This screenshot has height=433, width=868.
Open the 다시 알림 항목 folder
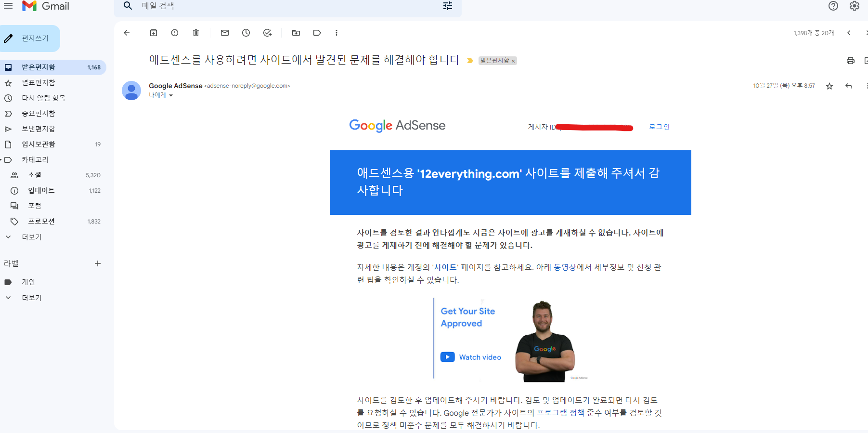[x=53, y=98]
